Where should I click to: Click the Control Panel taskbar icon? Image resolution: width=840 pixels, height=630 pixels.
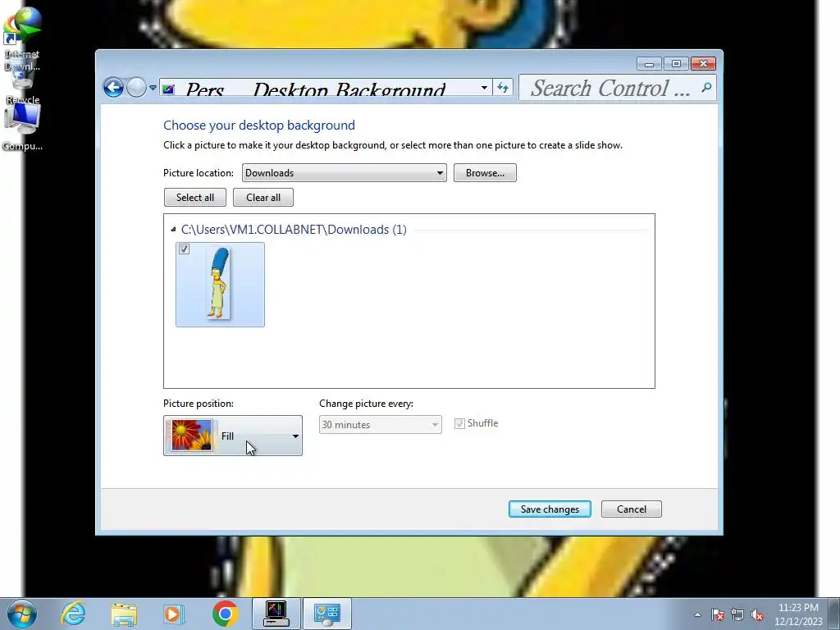327,614
